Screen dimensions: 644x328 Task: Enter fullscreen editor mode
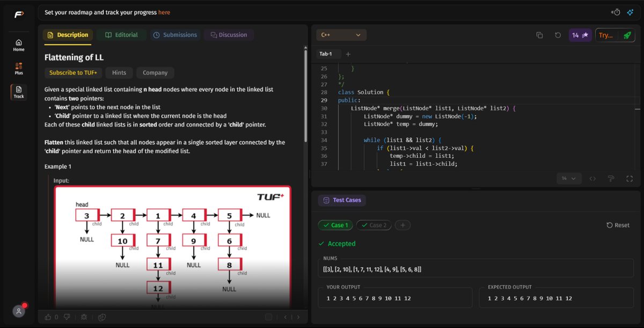[x=629, y=178]
